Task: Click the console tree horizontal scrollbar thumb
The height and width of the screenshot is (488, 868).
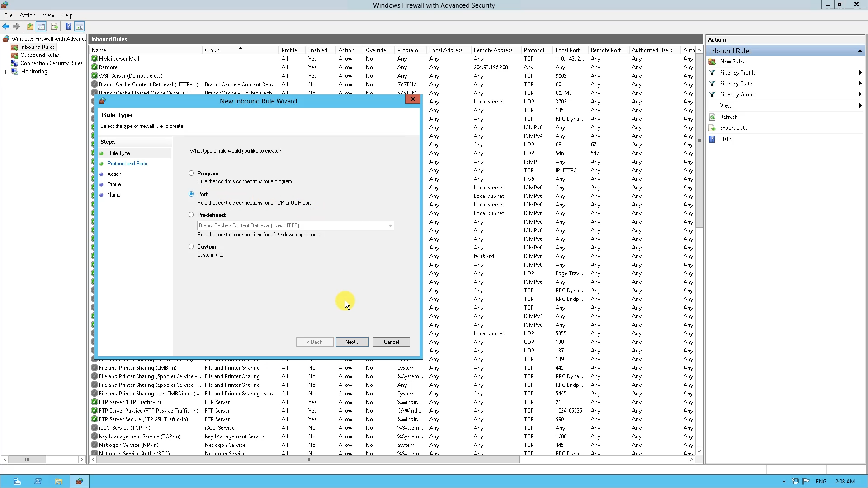Action: point(27,460)
